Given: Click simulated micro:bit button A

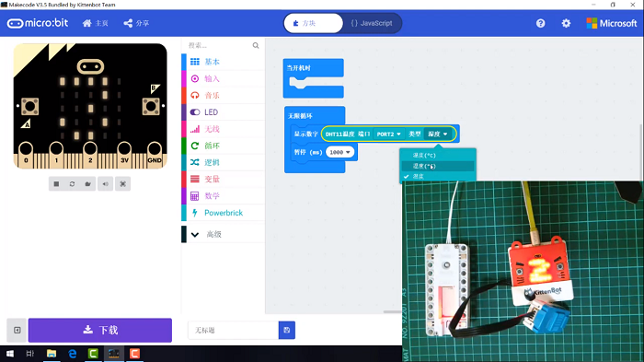Looking at the screenshot, I should 30,107.
